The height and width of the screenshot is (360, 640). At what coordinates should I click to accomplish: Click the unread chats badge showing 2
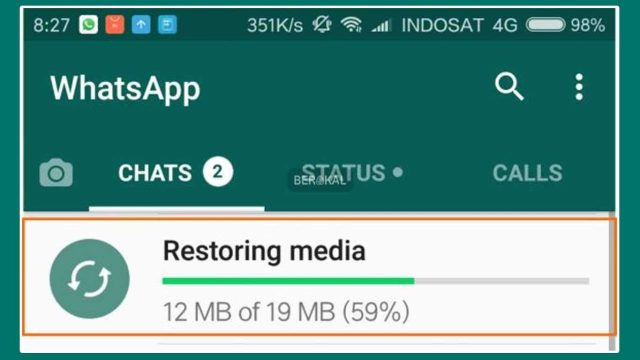(x=218, y=172)
